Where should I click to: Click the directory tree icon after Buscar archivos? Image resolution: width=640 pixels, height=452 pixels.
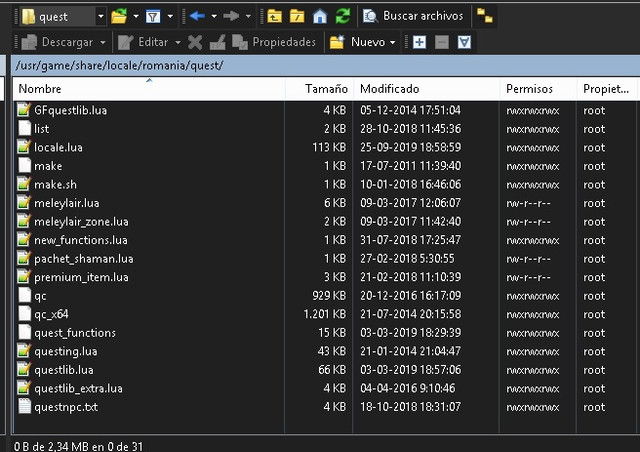[x=484, y=16]
